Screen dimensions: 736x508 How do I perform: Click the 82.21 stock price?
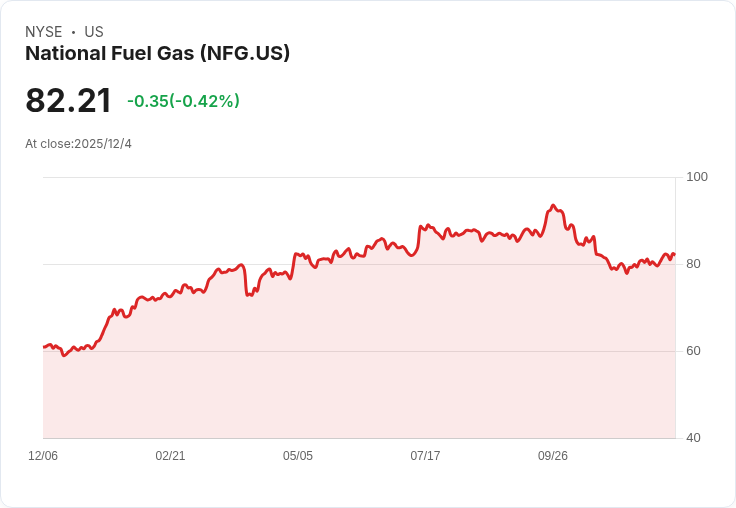coord(68,101)
